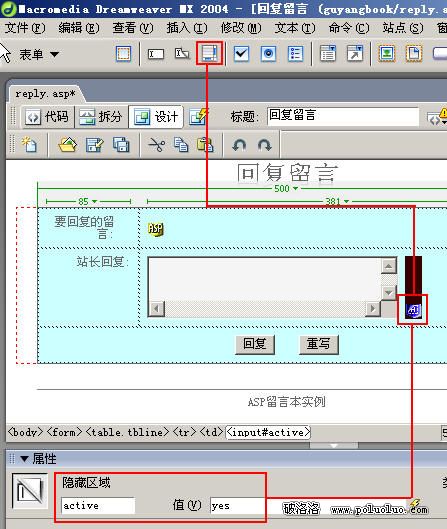This screenshot has height=529, width=447.
Task: Open the 500 table width dropdown
Action: 286,188
